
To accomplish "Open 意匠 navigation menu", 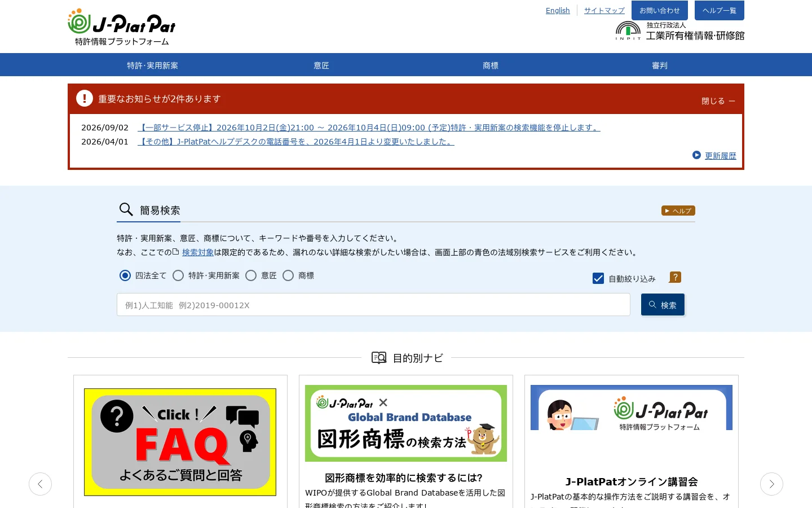I will coord(321,65).
